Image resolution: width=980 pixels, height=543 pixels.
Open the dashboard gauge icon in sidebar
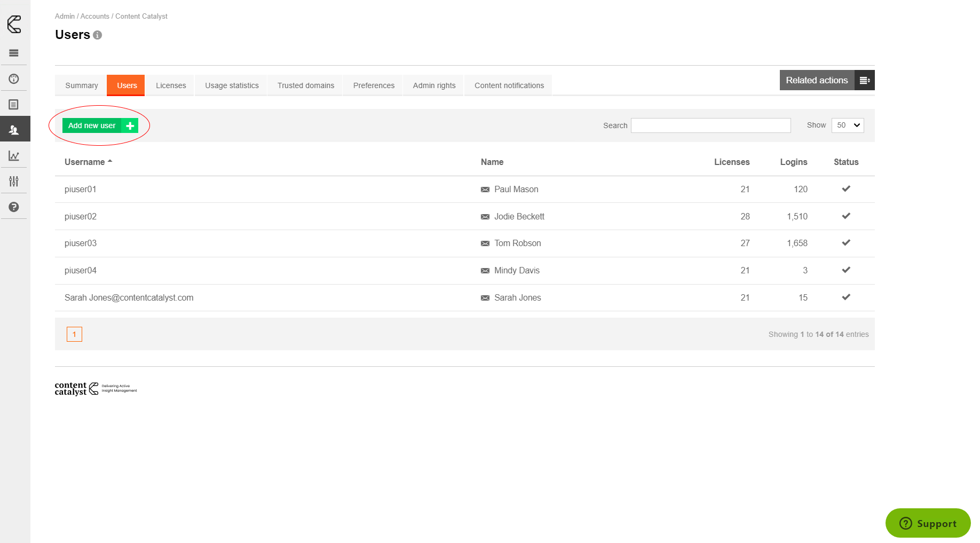(14, 79)
